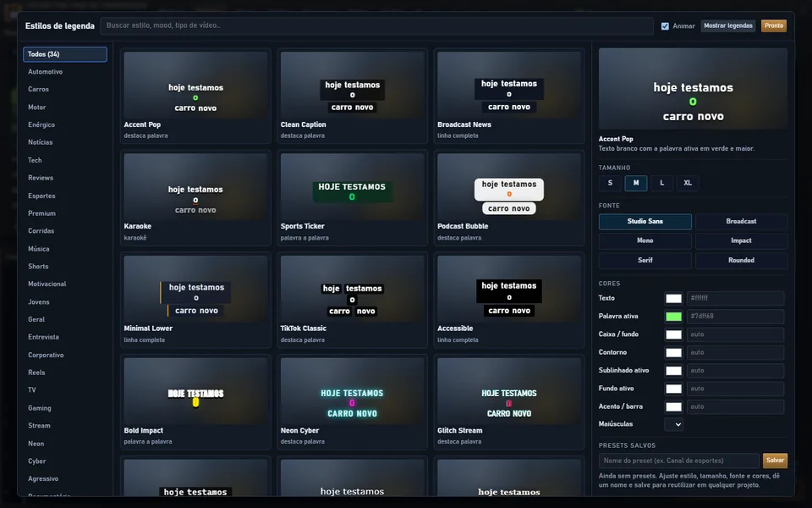Toggle the Animar checkbox
The height and width of the screenshot is (508, 812).
[x=665, y=26]
